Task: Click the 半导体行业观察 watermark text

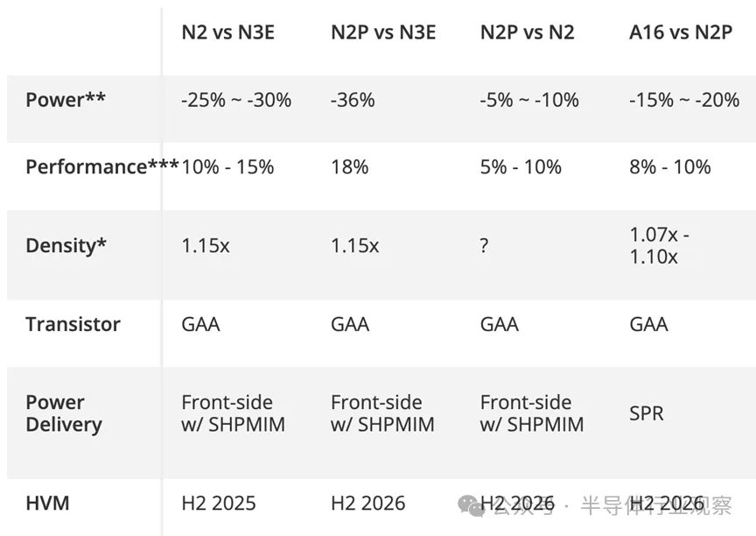Action: click(x=656, y=505)
